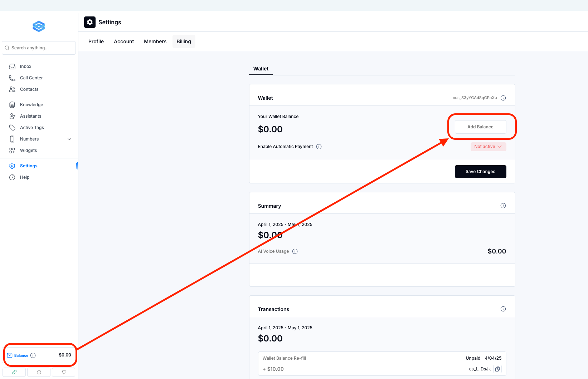Viewport: 588px width, 379px height.
Task: Open the Widgets page in sidebar
Action: (x=29, y=151)
